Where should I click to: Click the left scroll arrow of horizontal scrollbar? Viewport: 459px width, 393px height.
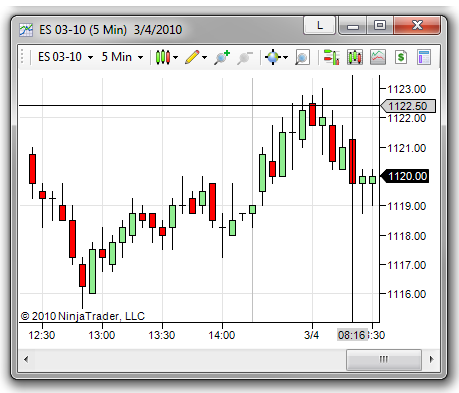(x=26, y=359)
